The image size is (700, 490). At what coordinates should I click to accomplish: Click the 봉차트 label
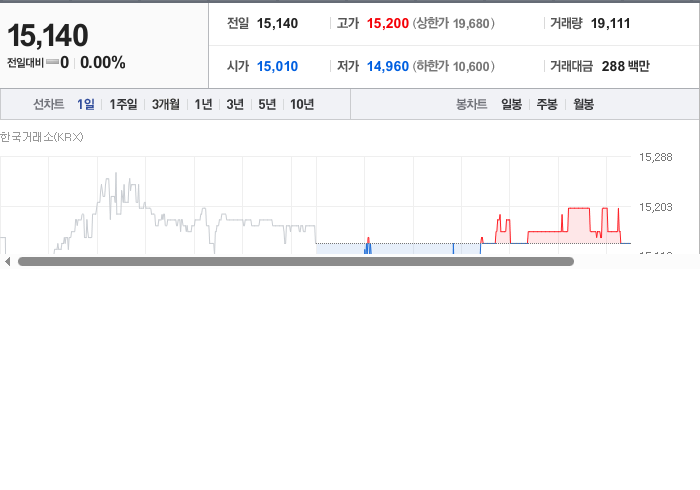471,104
